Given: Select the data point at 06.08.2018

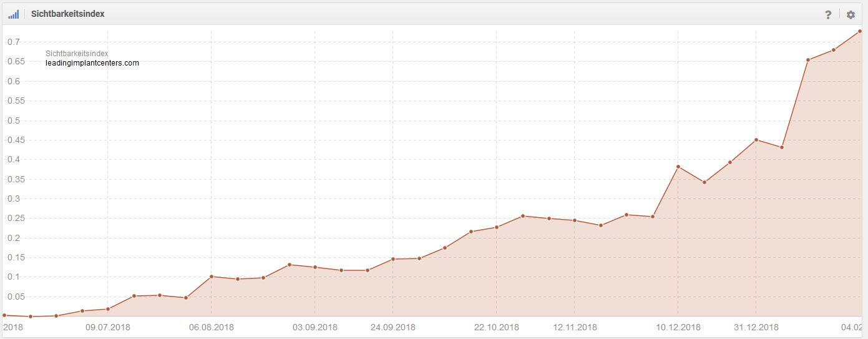Looking at the screenshot, I should coord(212,276).
